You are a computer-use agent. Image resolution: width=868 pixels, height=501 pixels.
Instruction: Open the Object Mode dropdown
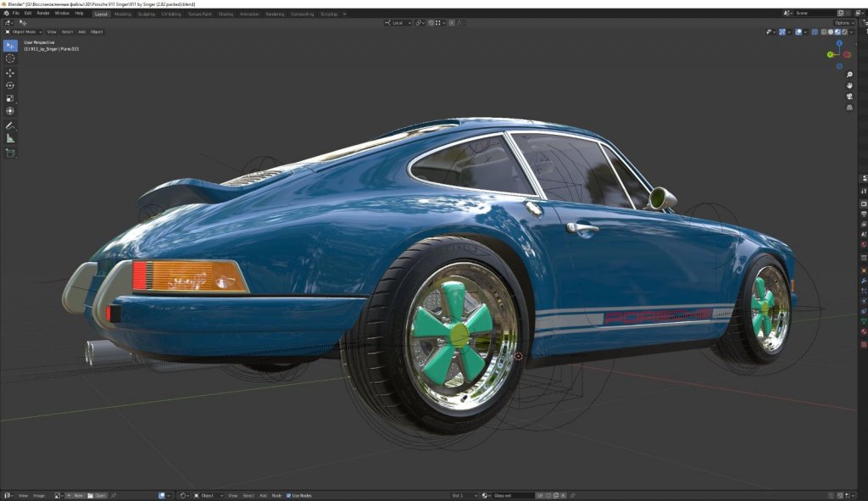[24, 31]
